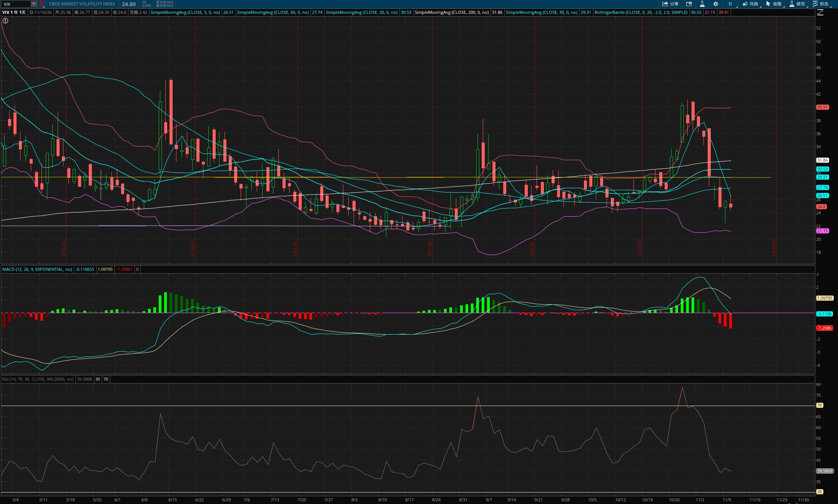Click RSI oversold 30 header value
This screenshot has height=504, width=838.
(x=98, y=379)
